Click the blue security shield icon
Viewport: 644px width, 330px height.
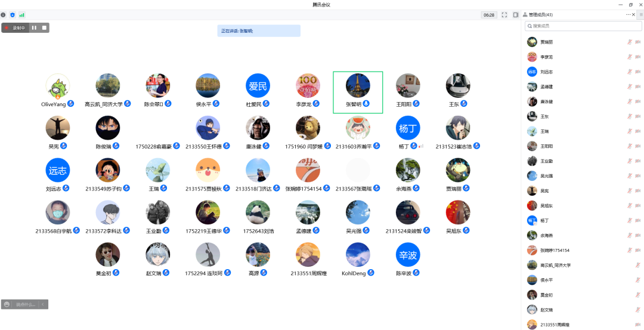tap(13, 14)
